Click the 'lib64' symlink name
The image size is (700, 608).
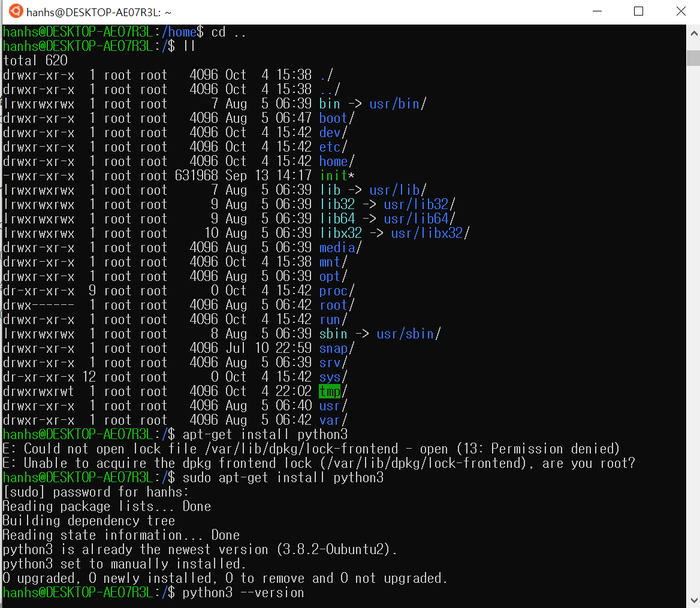coord(337,219)
